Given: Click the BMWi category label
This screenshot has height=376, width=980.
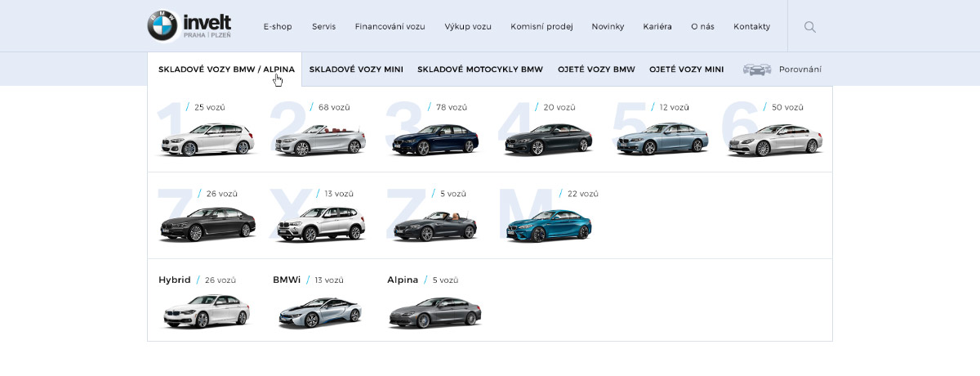Looking at the screenshot, I should coord(287,280).
